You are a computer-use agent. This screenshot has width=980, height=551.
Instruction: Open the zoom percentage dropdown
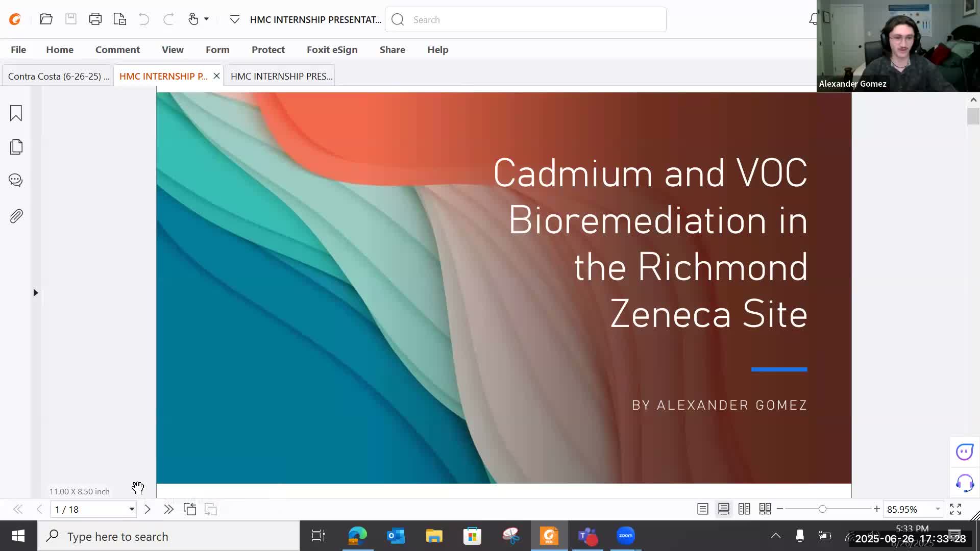point(938,509)
